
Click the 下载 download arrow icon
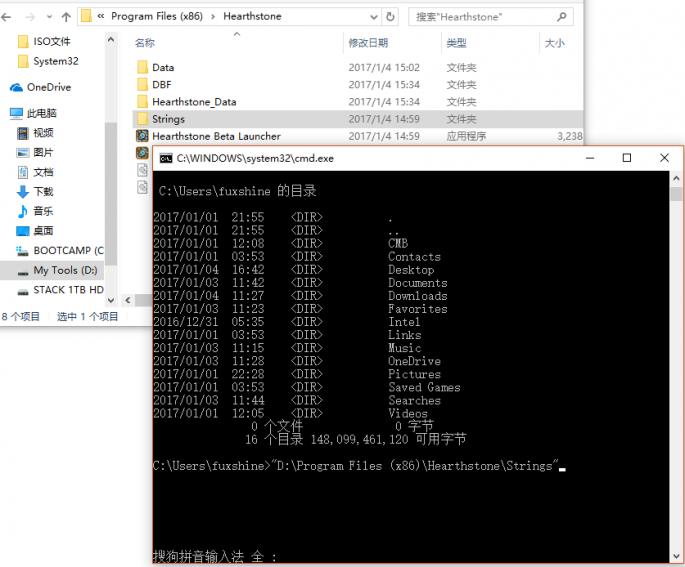point(23,191)
